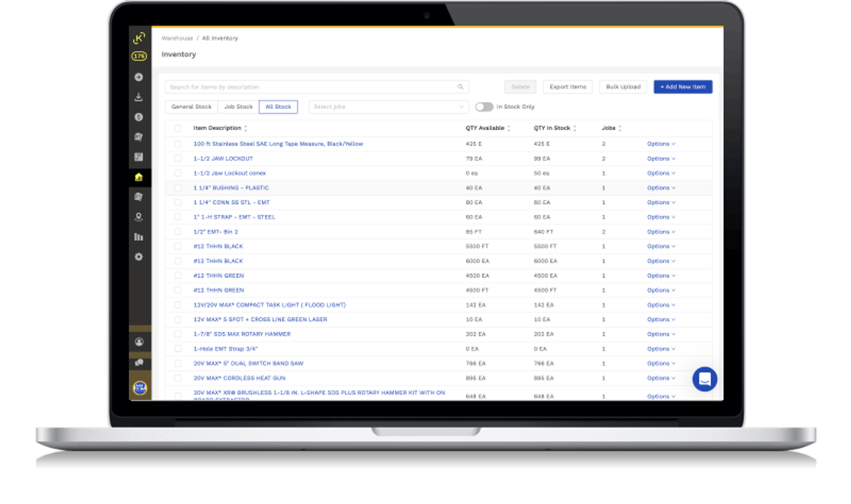Switch to the Job Stock tab
The image size is (851, 504).
click(238, 107)
